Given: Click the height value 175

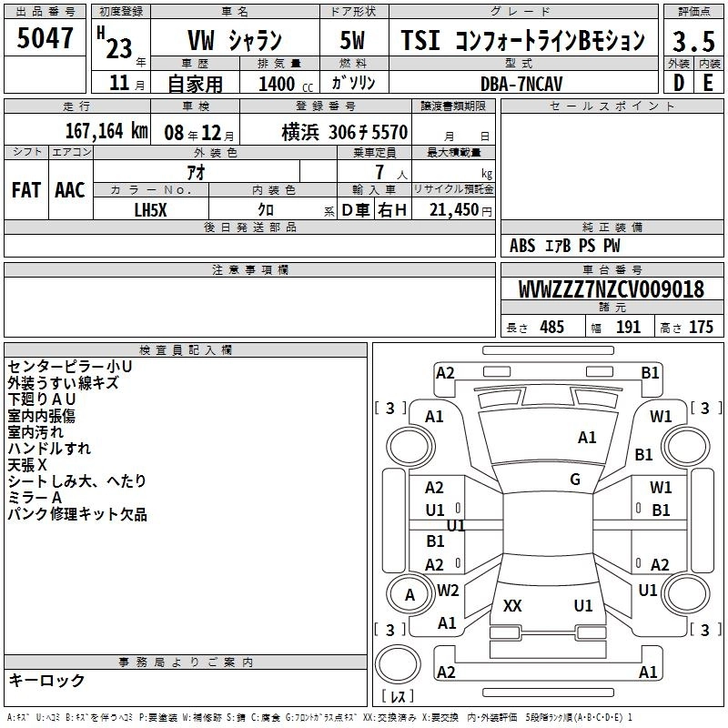Looking at the screenshot, I should pyautogui.click(x=701, y=327).
